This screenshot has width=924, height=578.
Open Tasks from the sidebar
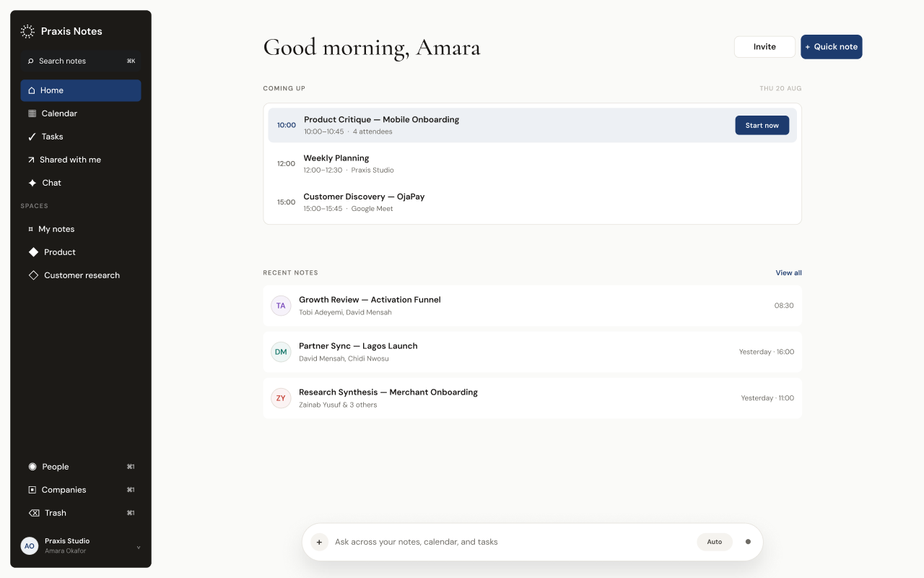pyautogui.click(x=81, y=137)
